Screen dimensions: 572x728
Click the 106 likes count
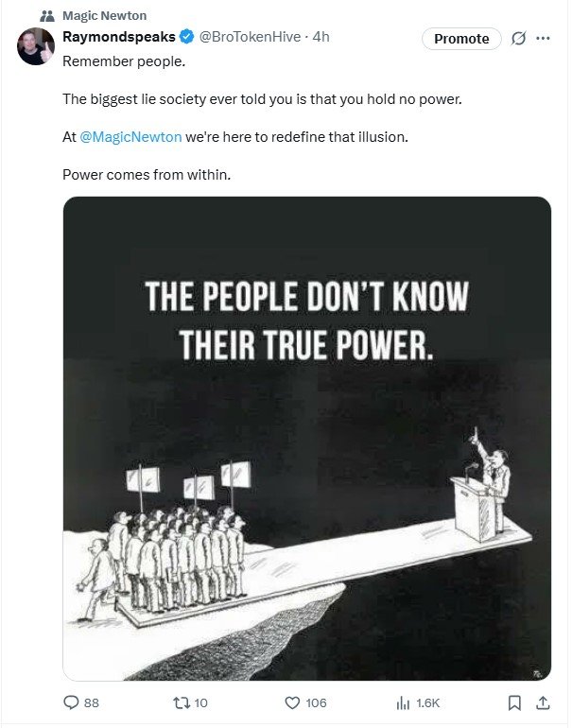[316, 702]
